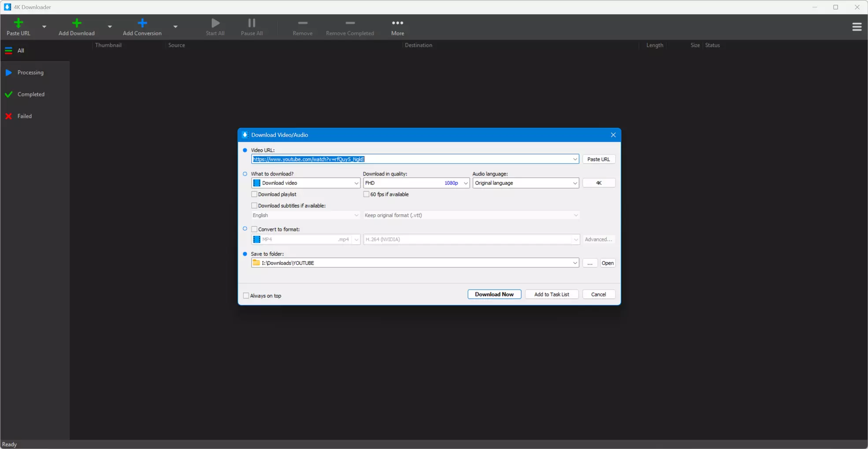Click the Start All play icon
This screenshot has width=868, height=449.
click(215, 23)
